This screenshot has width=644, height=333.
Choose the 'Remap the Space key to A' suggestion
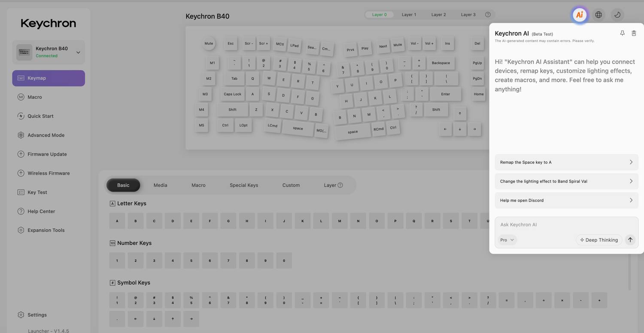566,162
